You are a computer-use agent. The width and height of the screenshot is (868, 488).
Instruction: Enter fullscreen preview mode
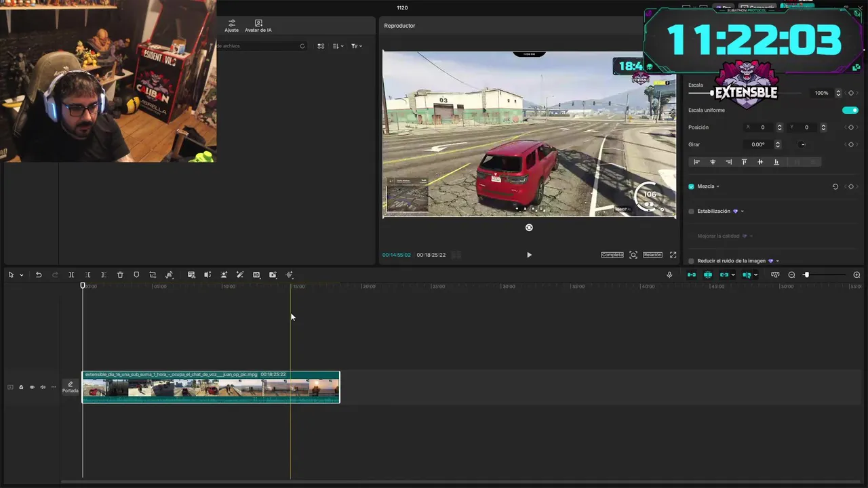click(x=673, y=255)
